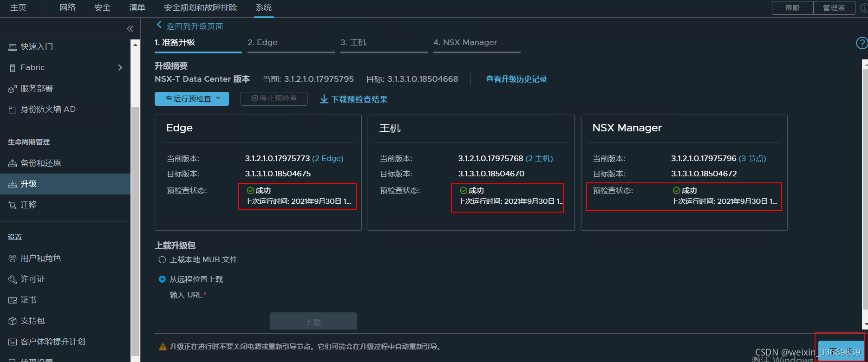This screenshot has height=362, width=868.
Task: Collapse the left sidebar with double-chevron icon
Action: point(130,29)
